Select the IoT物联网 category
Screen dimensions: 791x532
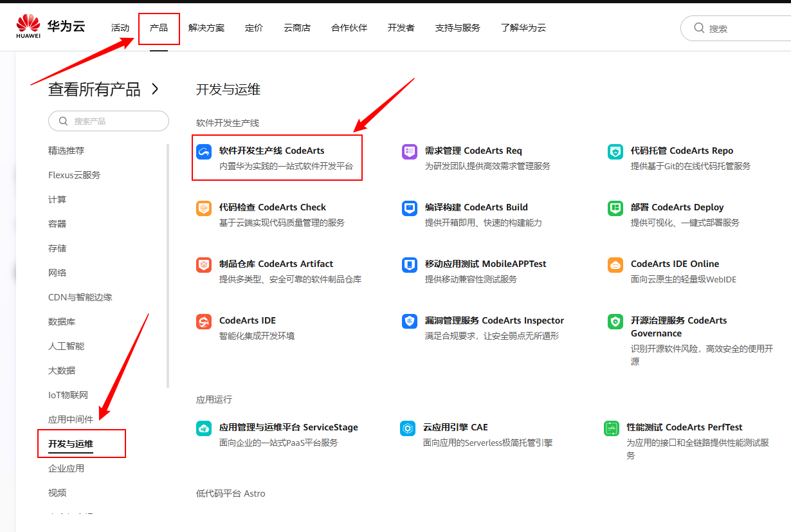click(68, 395)
